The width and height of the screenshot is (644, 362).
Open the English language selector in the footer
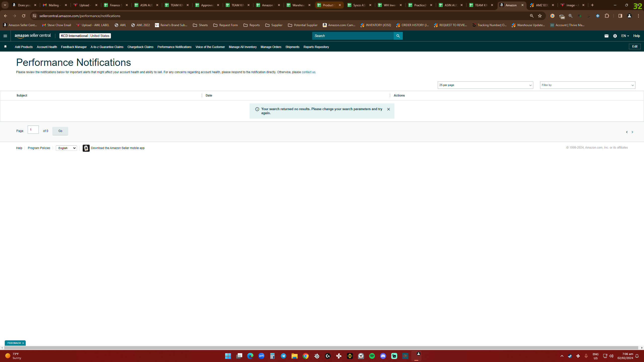[66, 148]
